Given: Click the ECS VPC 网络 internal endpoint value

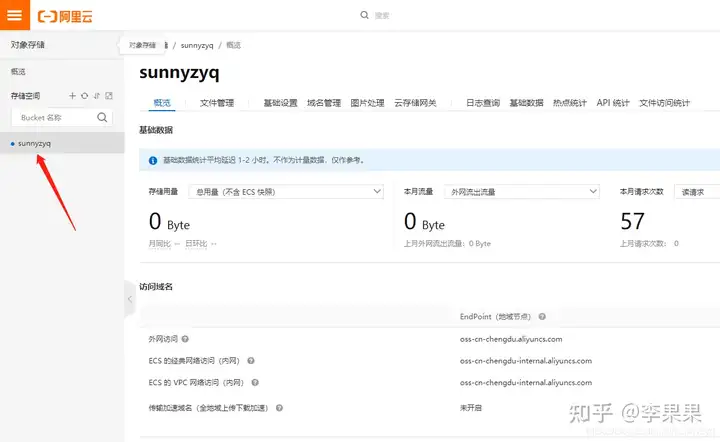Looking at the screenshot, I should click(526, 382).
